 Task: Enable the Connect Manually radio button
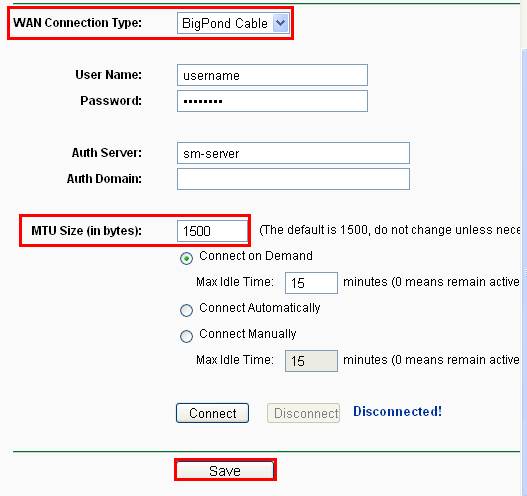[x=186, y=336]
